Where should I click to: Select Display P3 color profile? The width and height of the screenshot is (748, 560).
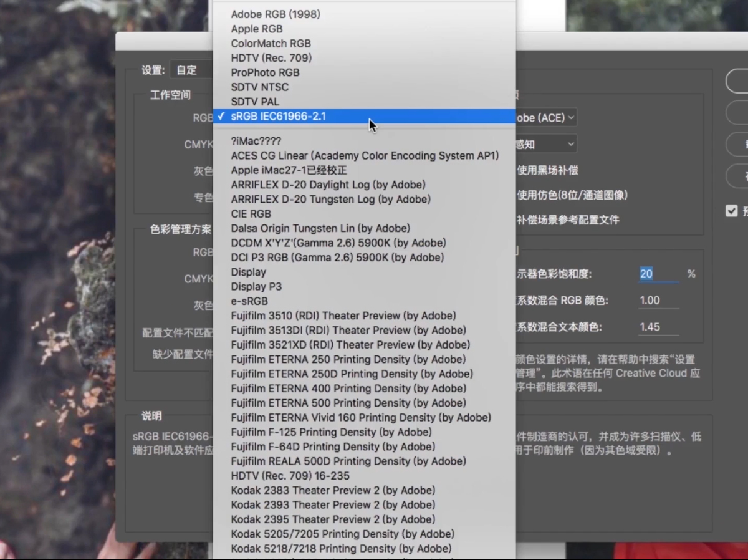[x=256, y=286]
